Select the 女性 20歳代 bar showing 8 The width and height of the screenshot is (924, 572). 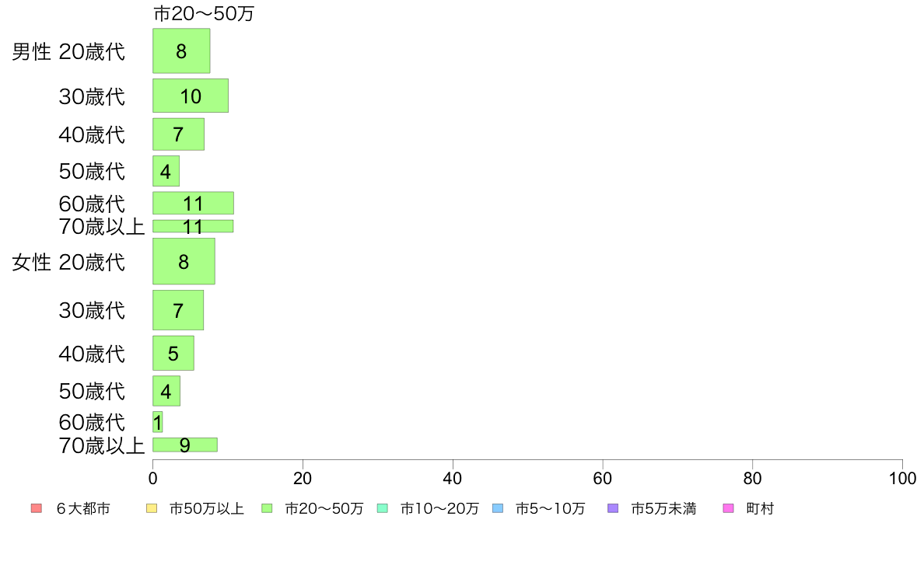[x=184, y=261]
